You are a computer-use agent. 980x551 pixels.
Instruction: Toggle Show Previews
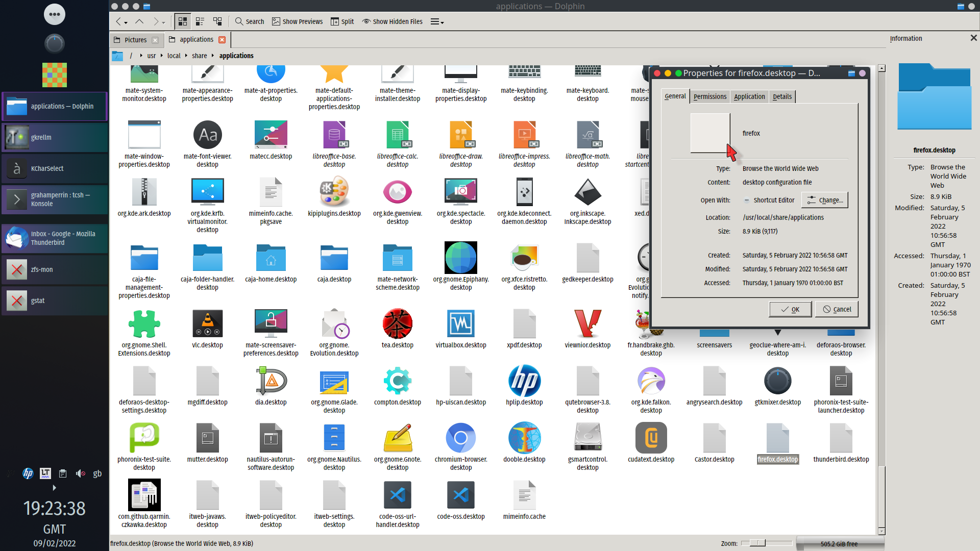pos(297,21)
